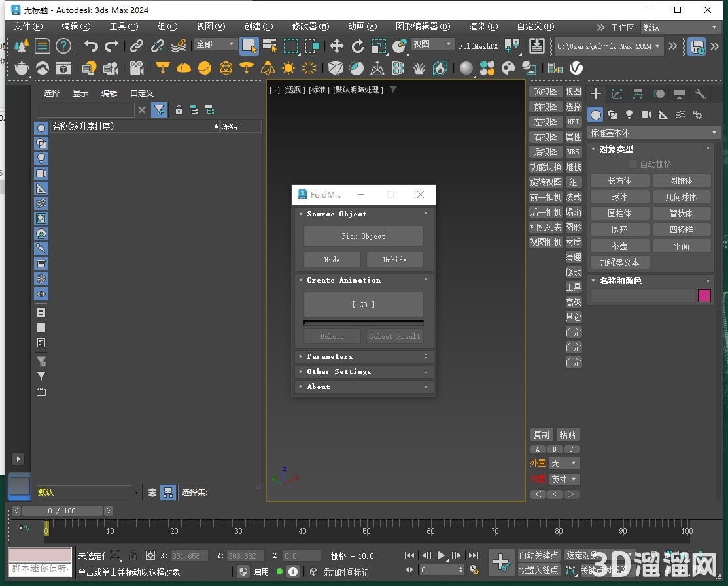Image resolution: width=728 pixels, height=586 pixels.
Task: Collapse the Source Object rollout
Action: [364, 214]
